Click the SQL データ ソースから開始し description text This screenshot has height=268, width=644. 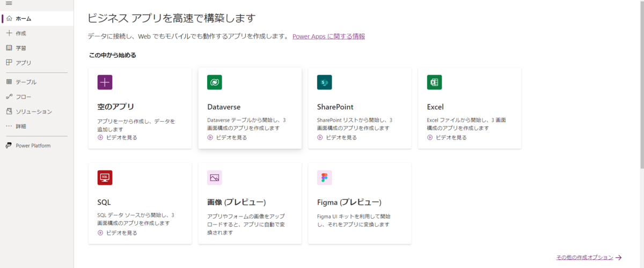pos(136,219)
